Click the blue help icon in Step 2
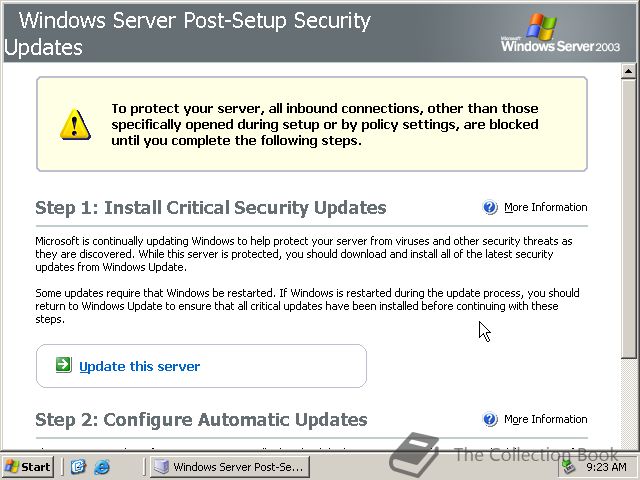This screenshot has width=640, height=480. click(x=490, y=419)
